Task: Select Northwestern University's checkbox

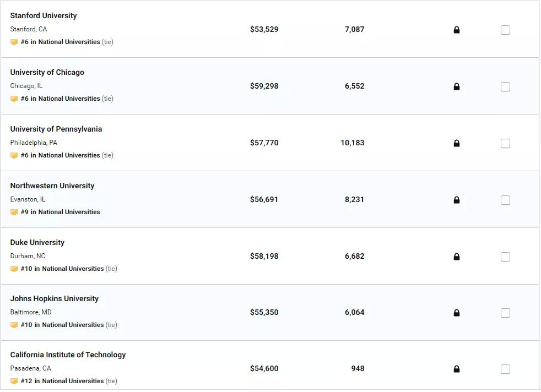Action: (505, 200)
